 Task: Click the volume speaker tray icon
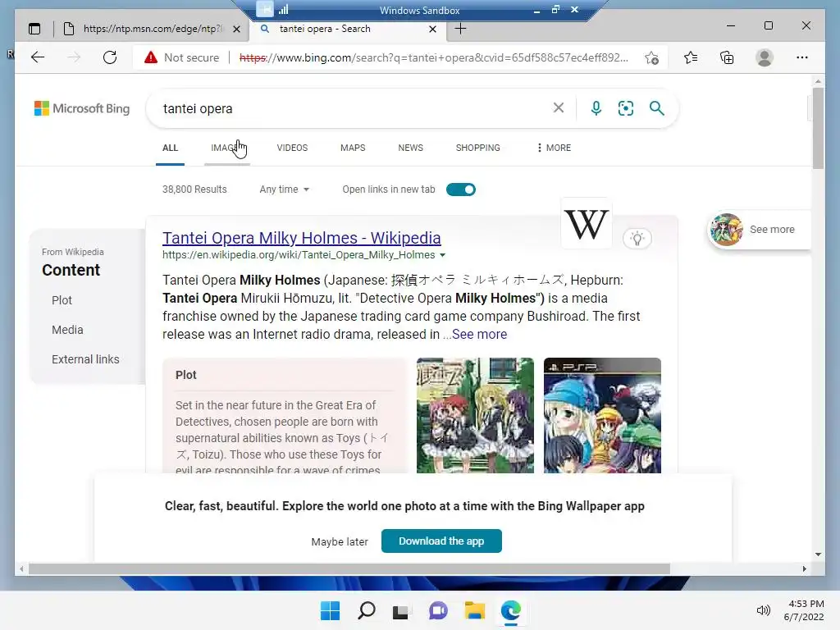click(x=764, y=610)
